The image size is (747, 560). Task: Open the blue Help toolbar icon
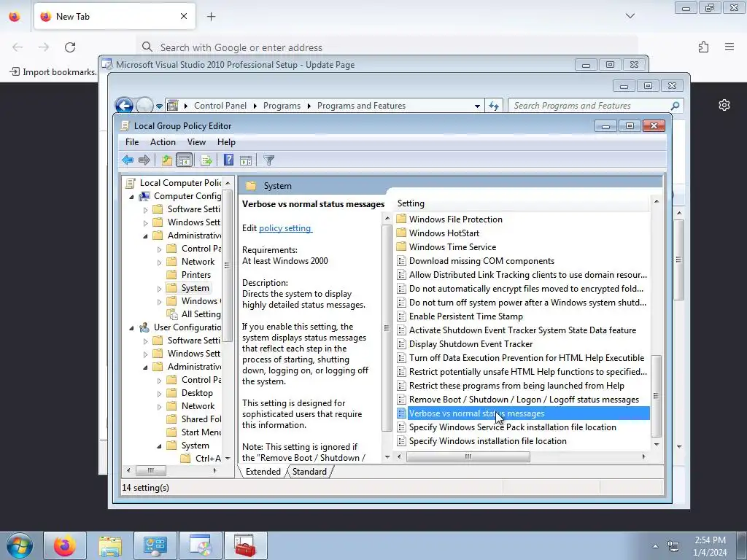pos(228,160)
